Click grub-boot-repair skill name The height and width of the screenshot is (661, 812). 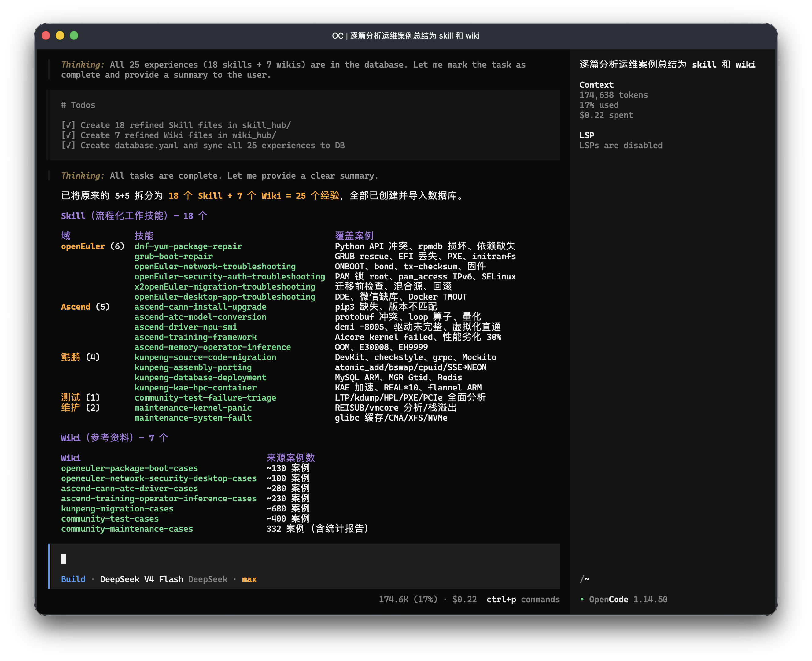[x=174, y=256]
